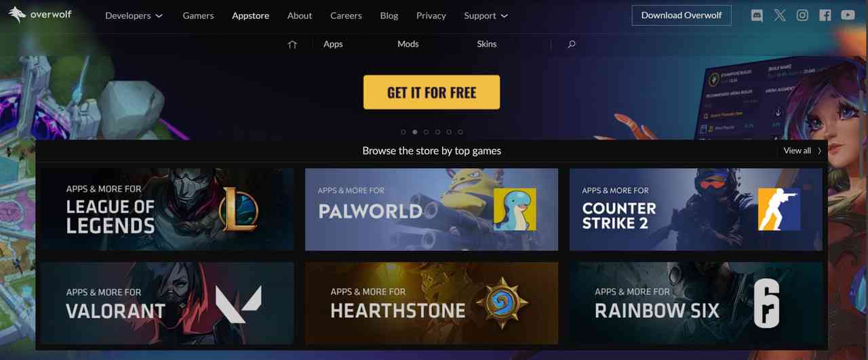The width and height of the screenshot is (868, 360).
Task: Click the up-arrow icon beside Apps
Action: pyautogui.click(x=292, y=45)
